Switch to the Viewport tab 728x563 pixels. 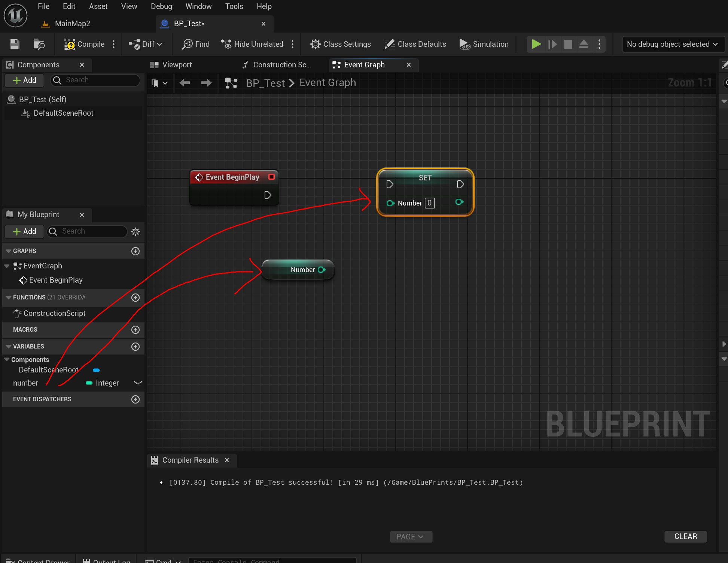click(171, 65)
